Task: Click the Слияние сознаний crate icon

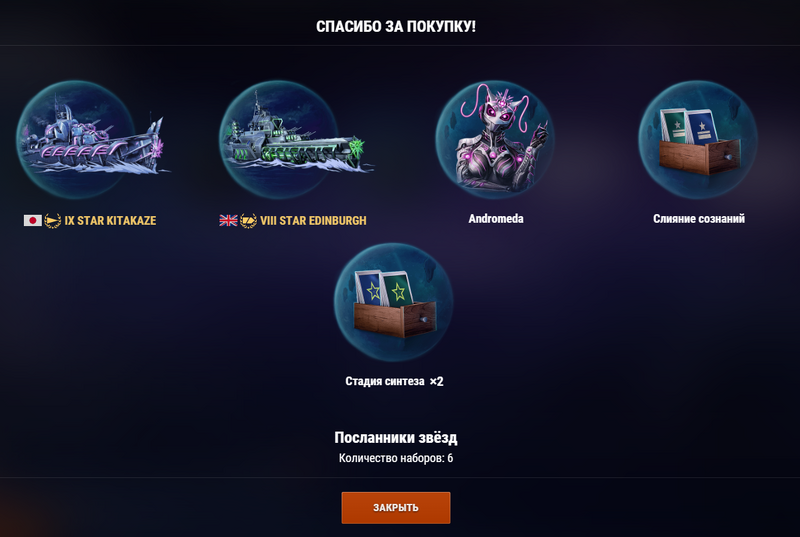Action: (698, 139)
